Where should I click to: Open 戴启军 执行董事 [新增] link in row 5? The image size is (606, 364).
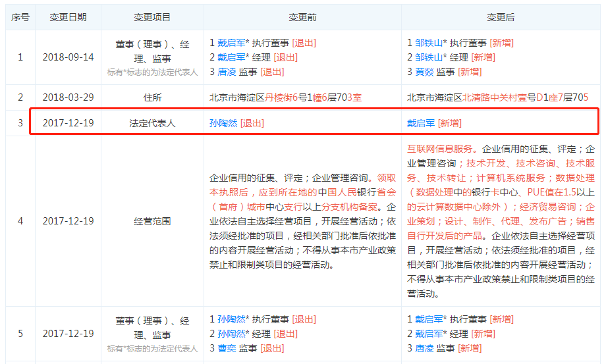point(429,319)
